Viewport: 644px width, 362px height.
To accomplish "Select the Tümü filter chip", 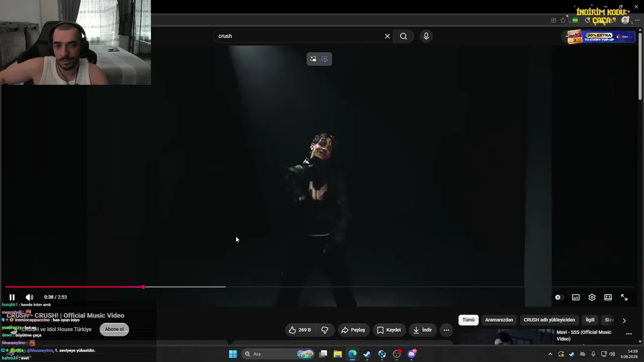I will click(468, 320).
